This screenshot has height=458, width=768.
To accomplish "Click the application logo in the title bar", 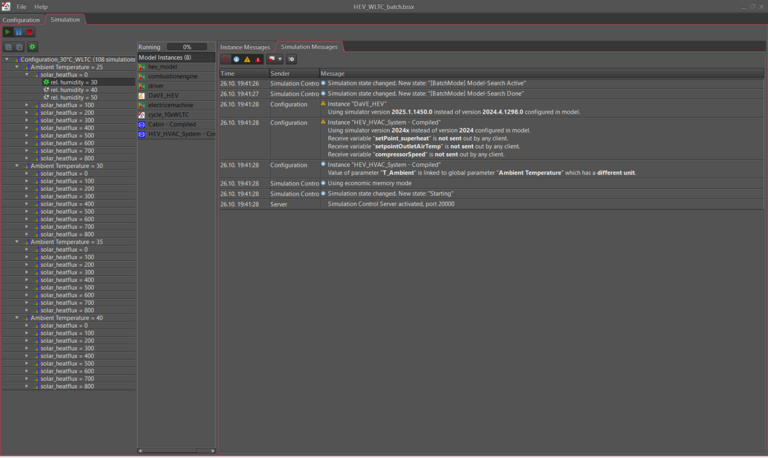I will (5, 6).
